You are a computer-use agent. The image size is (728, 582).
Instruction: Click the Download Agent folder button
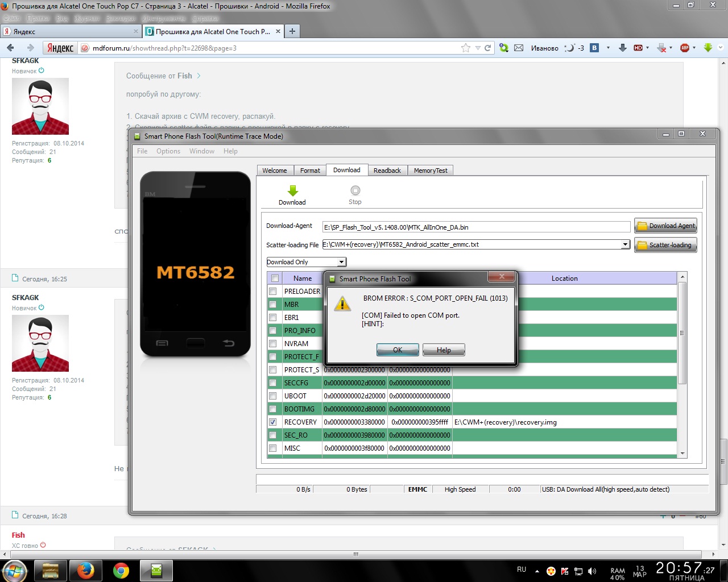click(665, 226)
